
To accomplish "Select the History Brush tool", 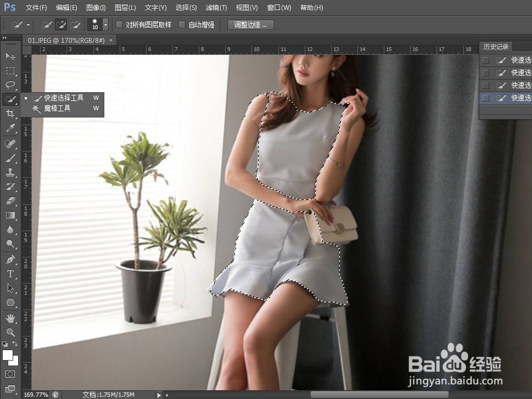I will [10, 186].
